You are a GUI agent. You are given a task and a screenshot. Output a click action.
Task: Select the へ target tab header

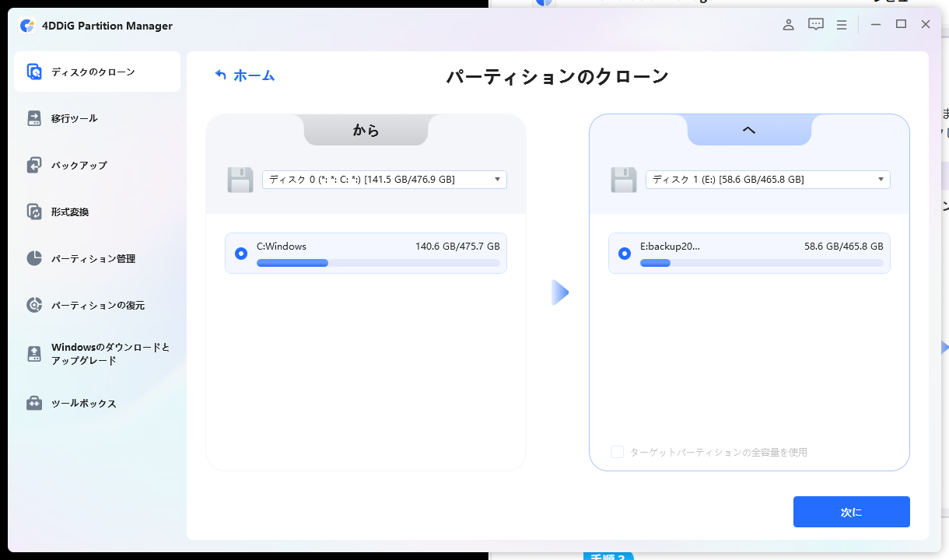click(749, 130)
